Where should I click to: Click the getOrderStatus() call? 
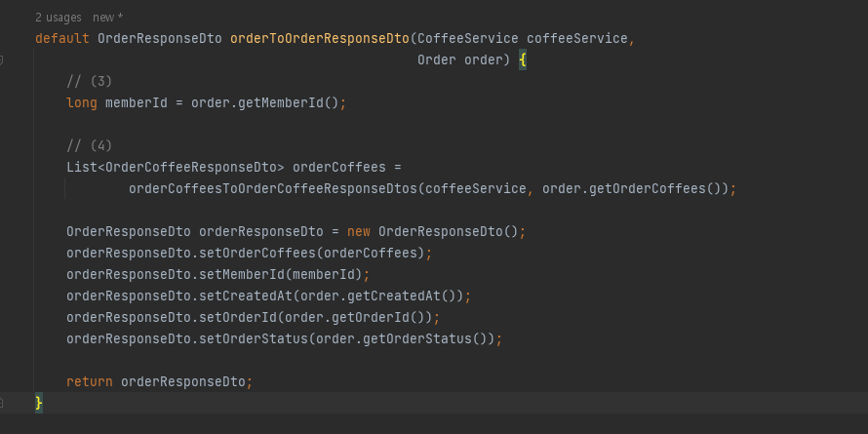(424, 338)
